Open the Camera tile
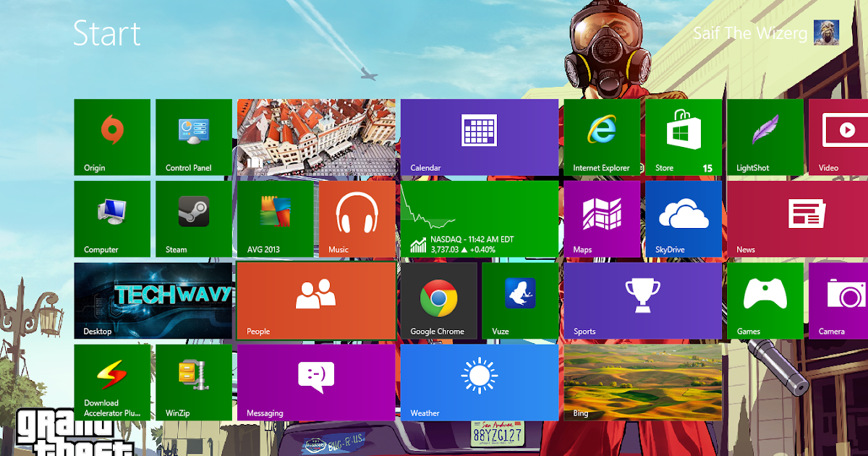 [x=838, y=301]
